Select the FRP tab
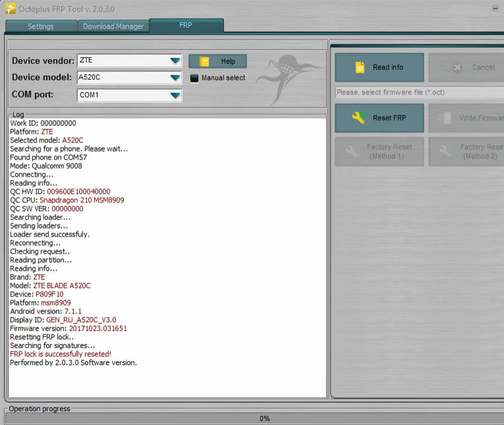The width and height of the screenshot is (504, 425). [x=186, y=26]
